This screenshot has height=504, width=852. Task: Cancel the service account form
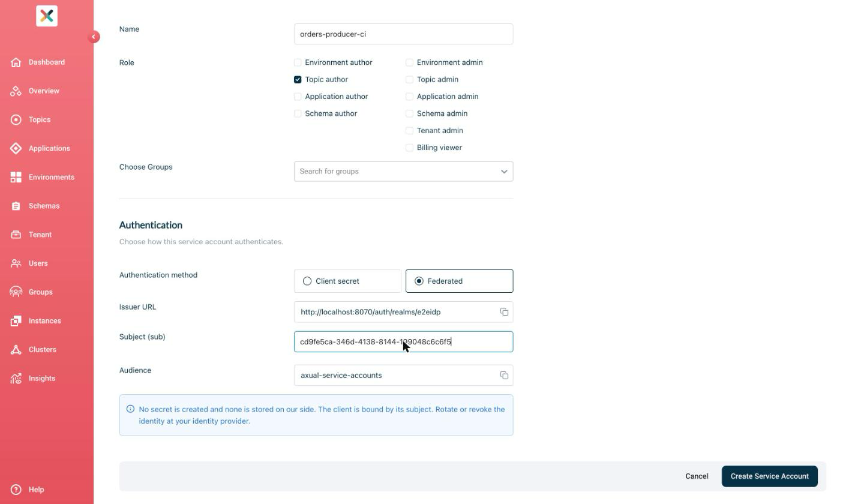point(697,476)
